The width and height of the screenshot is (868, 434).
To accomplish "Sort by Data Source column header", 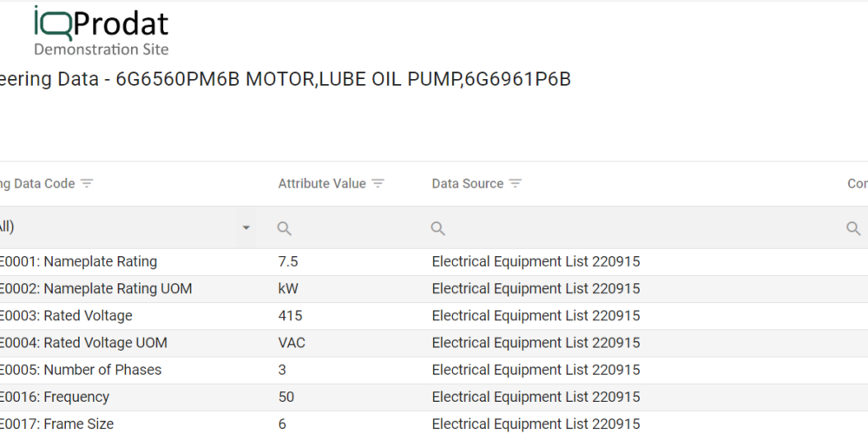I will click(467, 183).
